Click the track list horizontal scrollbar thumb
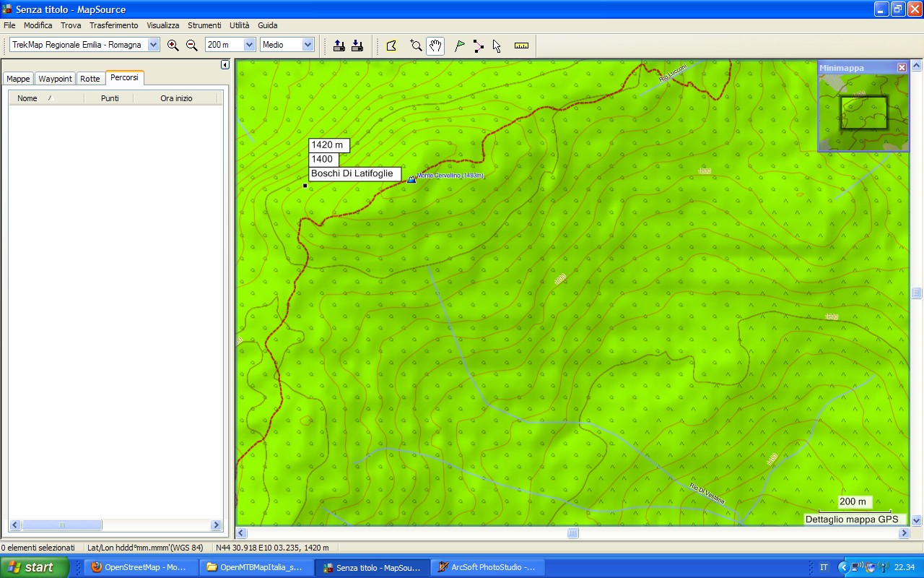The height and width of the screenshot is (578, 924). [62, 525]
